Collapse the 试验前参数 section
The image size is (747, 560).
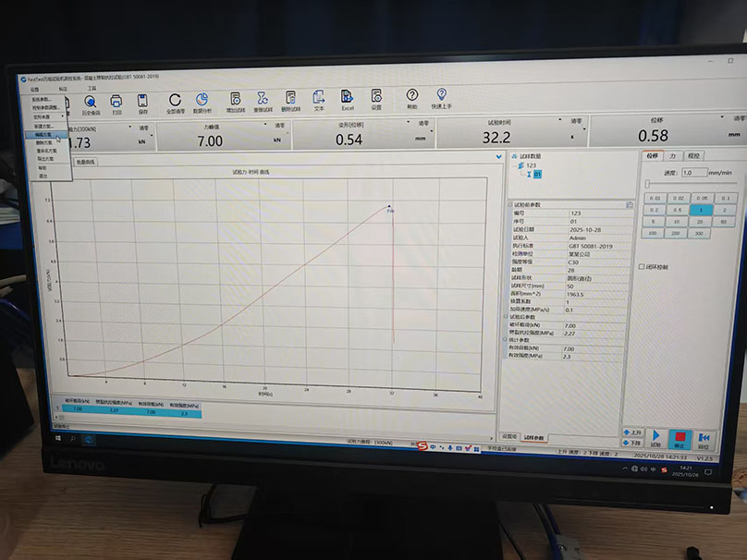tap(511, 204)
